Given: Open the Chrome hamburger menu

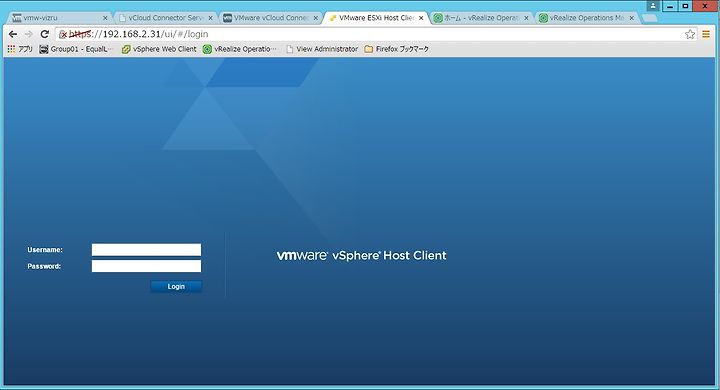Looking at the screenshot, I should pos(706,34).
